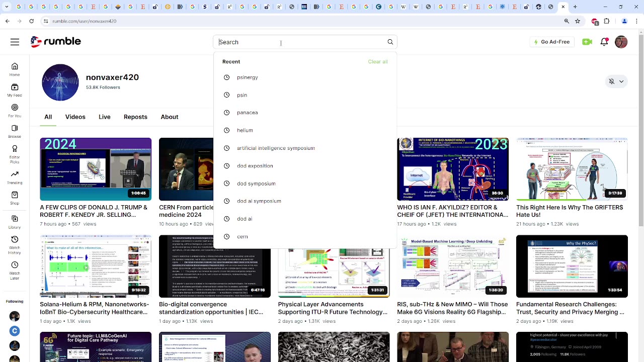The image size is (644, 362).
Task: Open Shop in the sidebar
Action: coord(15,198)
